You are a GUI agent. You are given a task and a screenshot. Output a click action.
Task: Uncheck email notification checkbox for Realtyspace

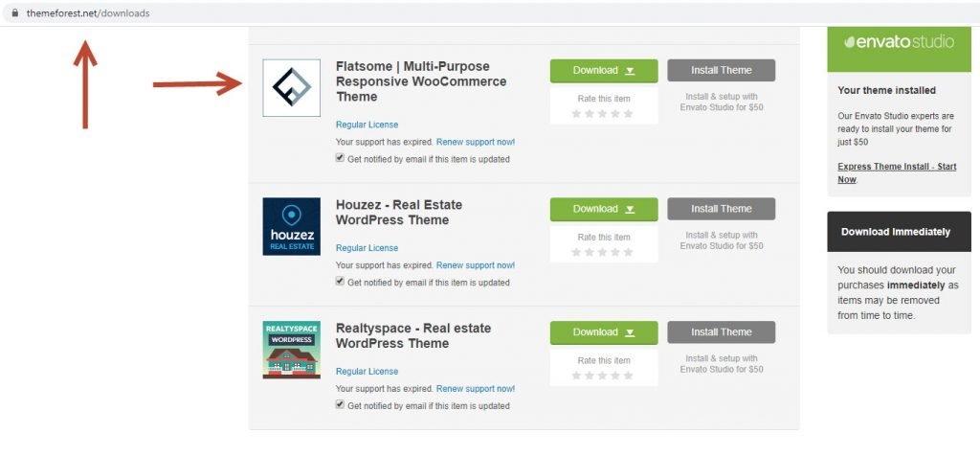click(x=340, y=404)
